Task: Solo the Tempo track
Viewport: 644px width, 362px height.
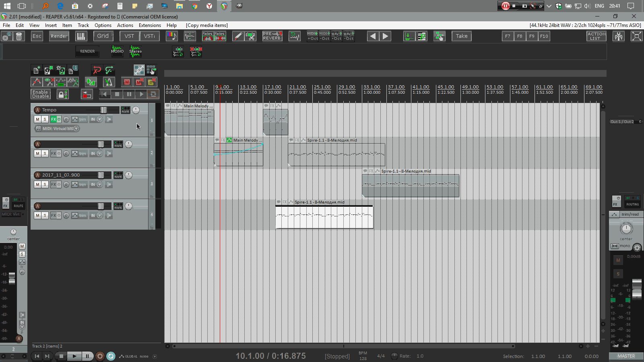Action: click(45, 119)
